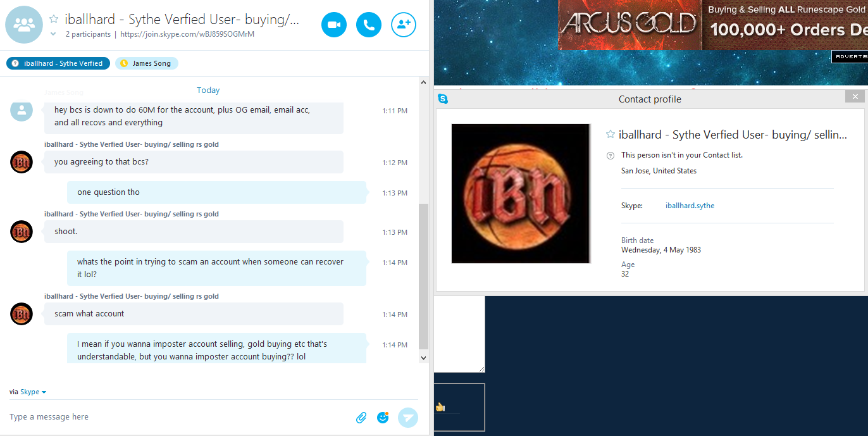Start an audio call with the phone icon
868x436 pixels.
369,25
